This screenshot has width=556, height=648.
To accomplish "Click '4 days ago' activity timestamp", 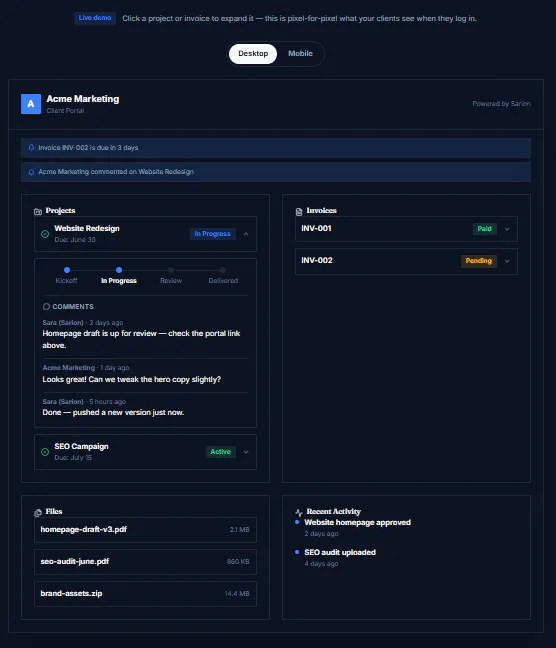I will [321, 564].
